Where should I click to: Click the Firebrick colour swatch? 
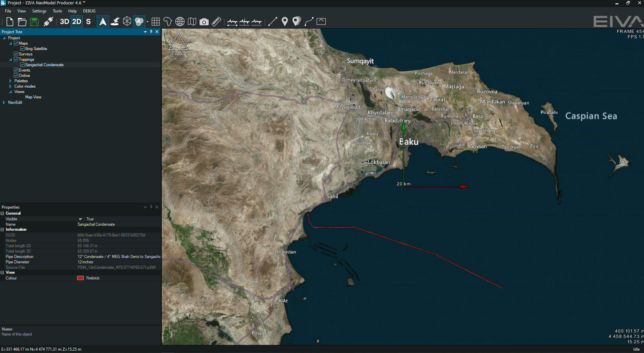pyautogui.click(x=80, y=278)
